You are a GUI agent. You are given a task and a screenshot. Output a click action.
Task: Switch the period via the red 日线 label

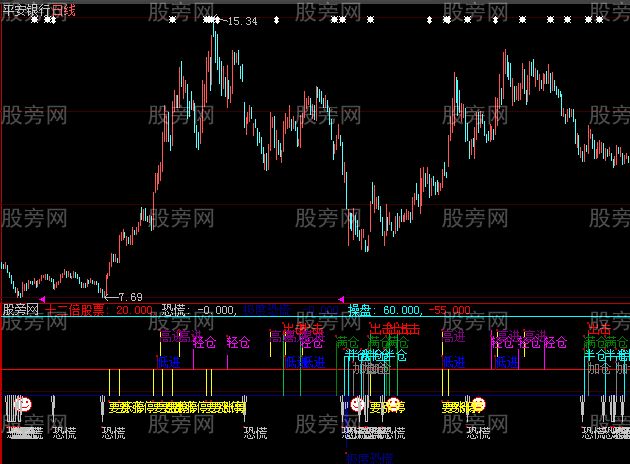64,9
